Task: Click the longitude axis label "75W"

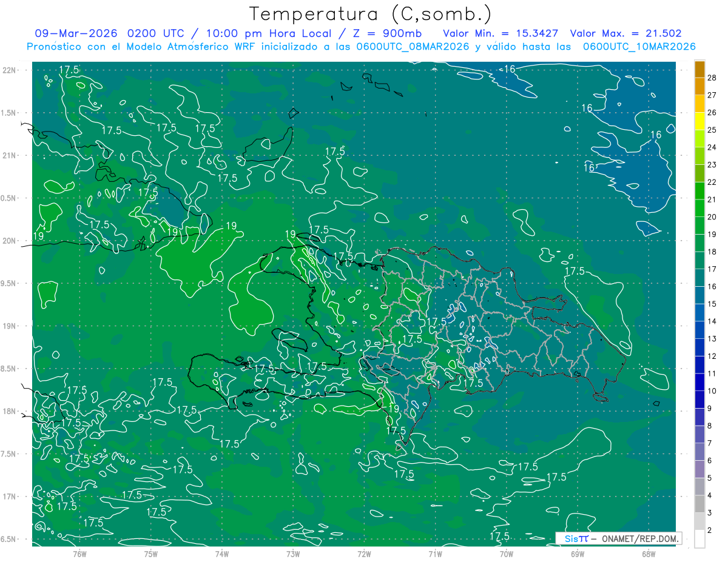Action: [x=151, y=554]
